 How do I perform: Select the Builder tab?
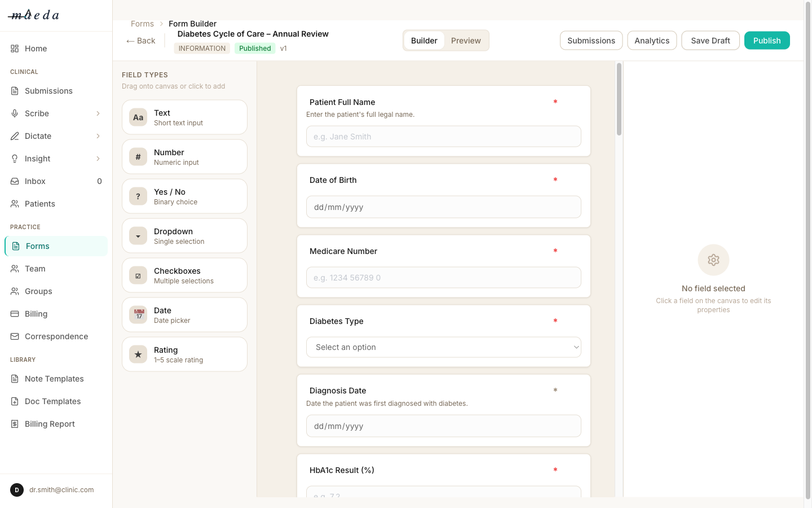point(424,40)
